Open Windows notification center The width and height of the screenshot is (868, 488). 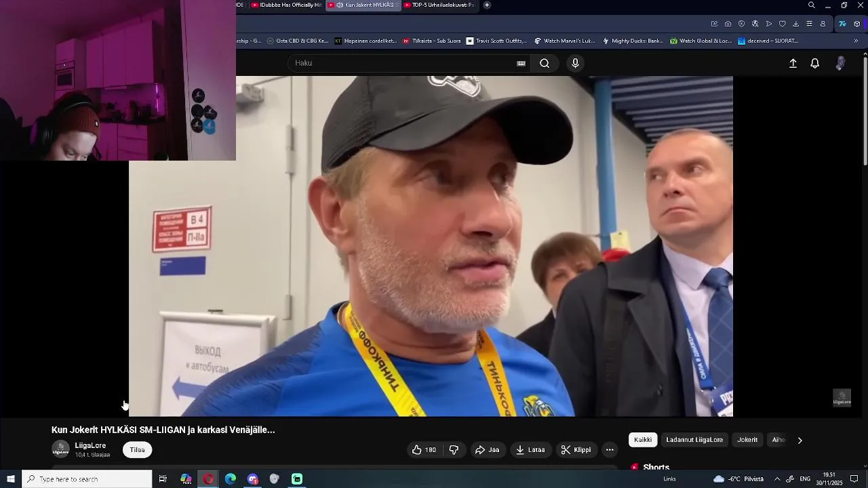[x=854, y=479]
